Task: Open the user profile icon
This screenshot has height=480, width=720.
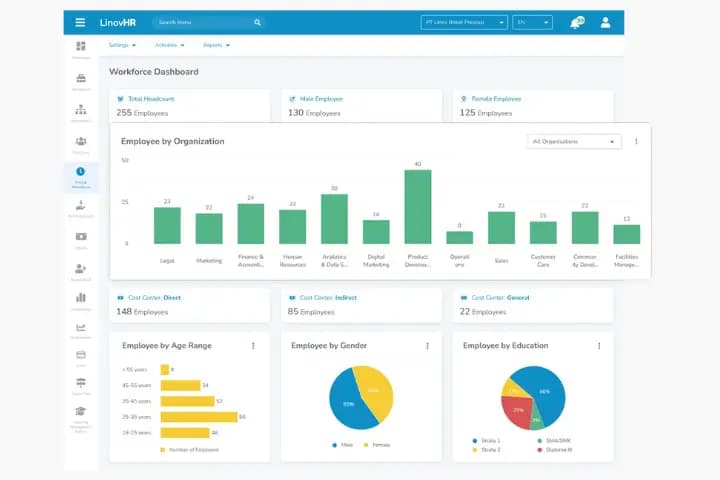Action: tap(605, 23)
